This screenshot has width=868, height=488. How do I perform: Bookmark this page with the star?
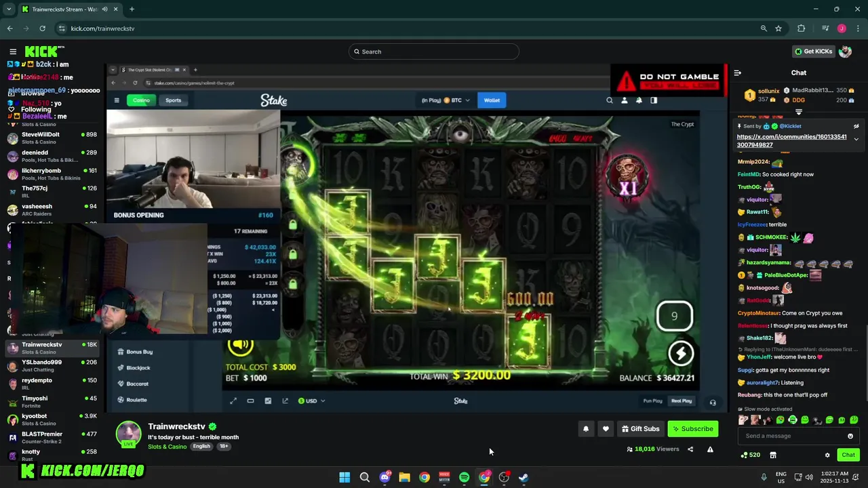778,28
